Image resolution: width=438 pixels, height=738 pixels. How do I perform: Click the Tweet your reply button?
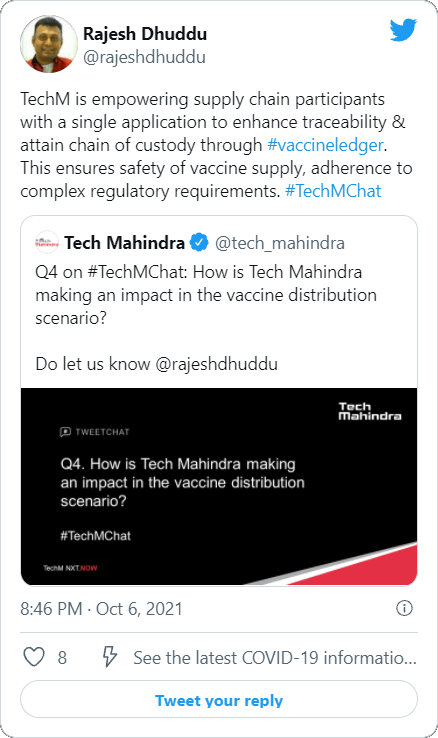pos(219,700)
